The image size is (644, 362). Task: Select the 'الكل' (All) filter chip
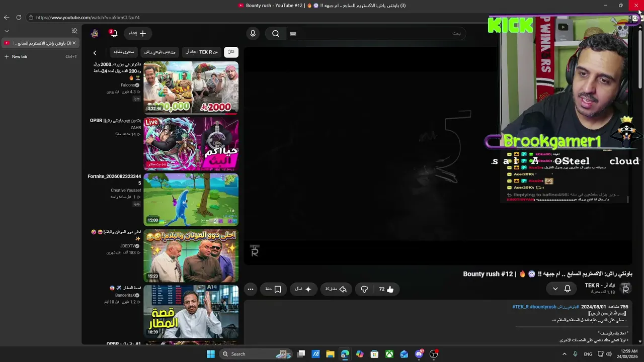click(231, 52)
